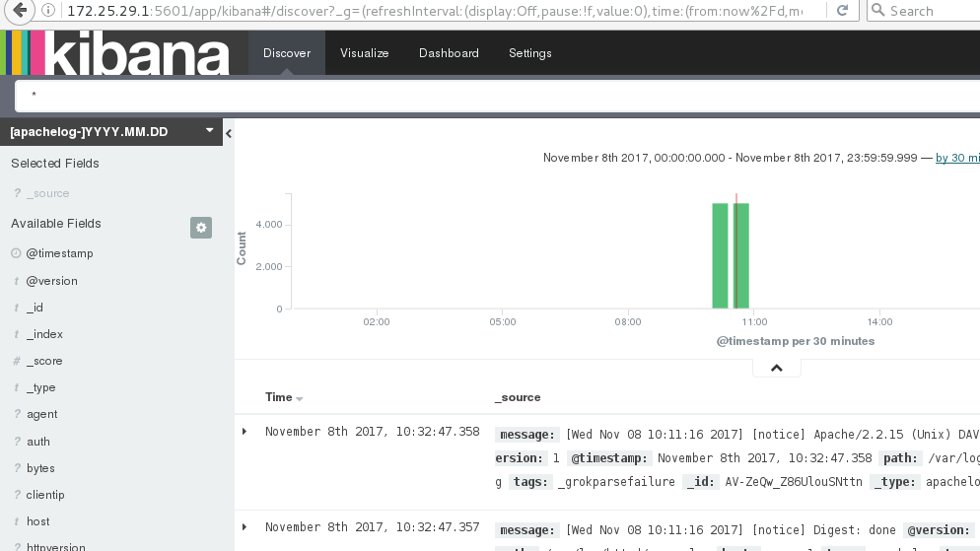Open the Settings tab
The height and width of the screenshot is (551, 980).
[x=530, y=53]
